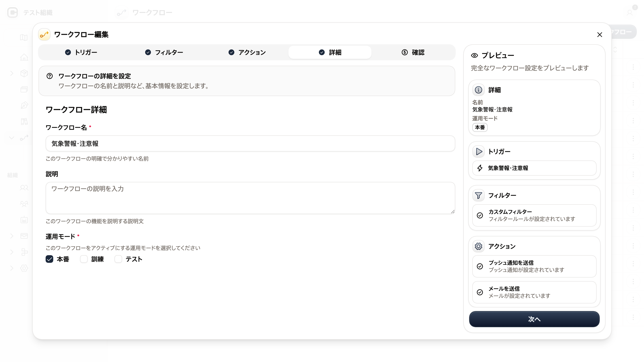Click the 本番 mode badge in preview

[x=480, y=127]
